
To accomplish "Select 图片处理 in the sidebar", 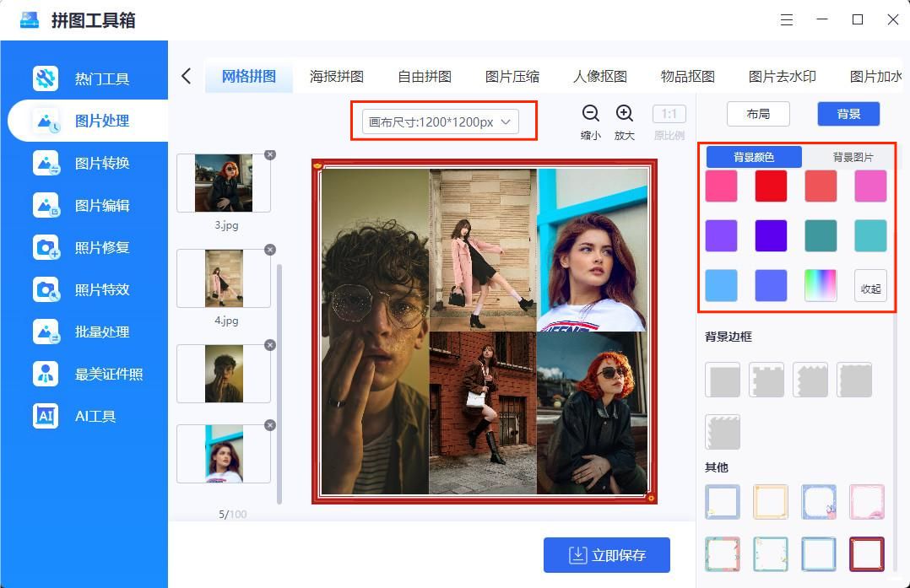I will 88,121.
